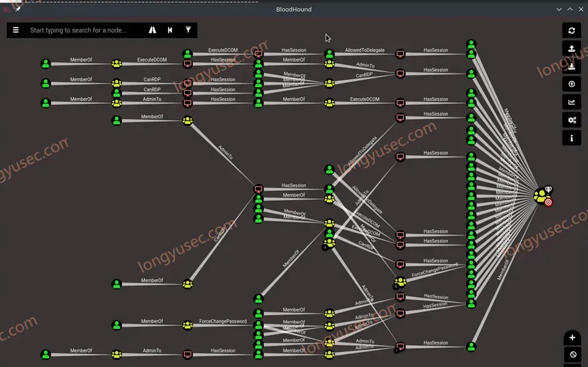The image size is (588, 367).
Task: Select the collapsed group node beside slanted ForceChangePassword
Action: click(x=400, y=281)
